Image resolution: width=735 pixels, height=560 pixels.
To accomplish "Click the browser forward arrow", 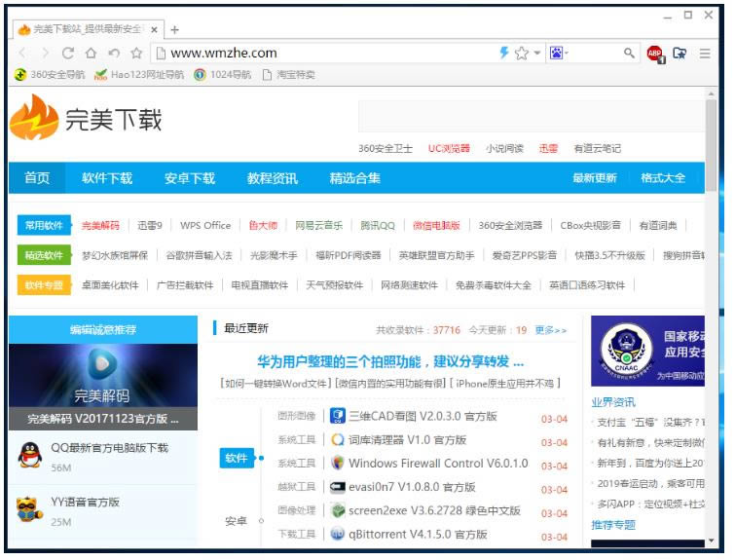I will (x=45, y=54).
